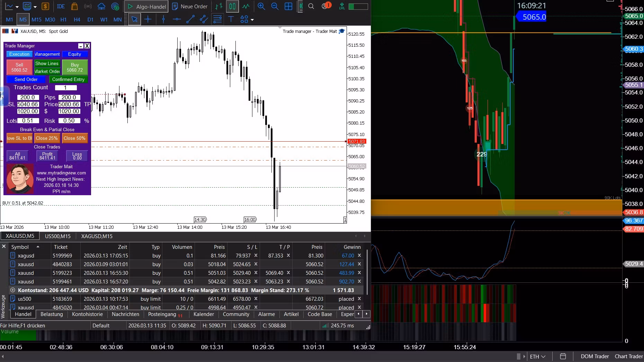Toggle Show Lines in Trade Manager

(x=47, y=63)
